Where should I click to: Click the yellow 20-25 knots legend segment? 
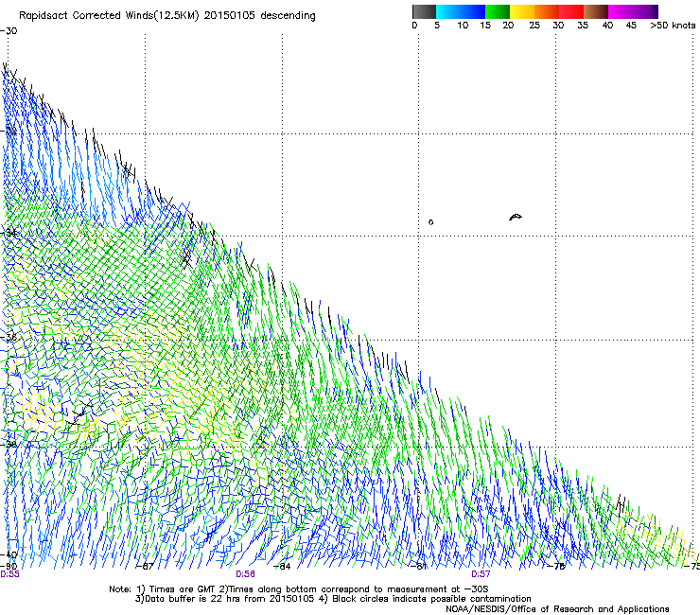[522, 11]
